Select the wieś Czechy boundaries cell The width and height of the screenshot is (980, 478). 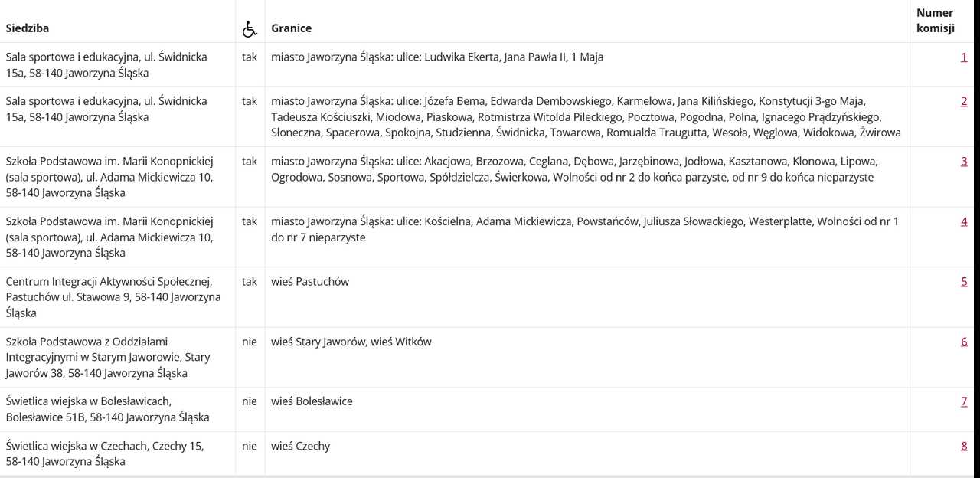click(x=587, y=453)
